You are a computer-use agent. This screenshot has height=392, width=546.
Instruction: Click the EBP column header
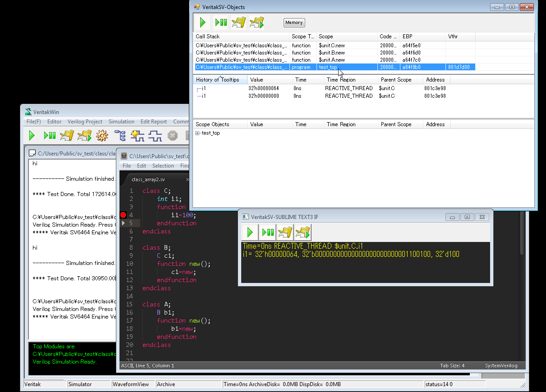(x=423, y=36)
